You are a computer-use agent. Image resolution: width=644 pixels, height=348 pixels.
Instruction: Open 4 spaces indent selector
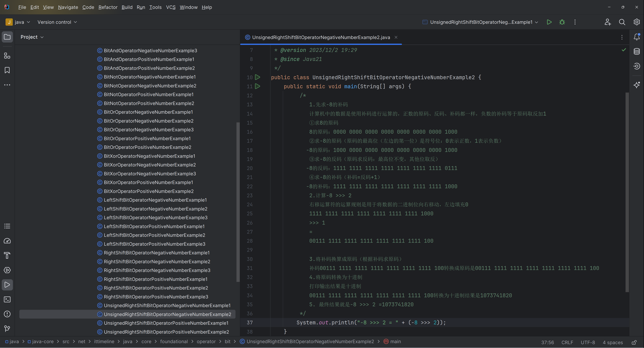613,342
